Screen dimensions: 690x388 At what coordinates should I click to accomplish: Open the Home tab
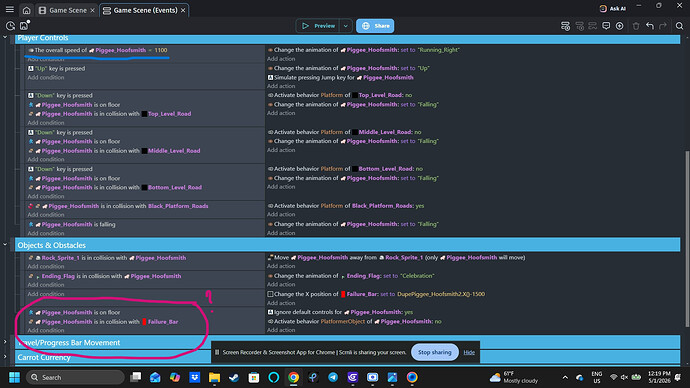point(26,10)
